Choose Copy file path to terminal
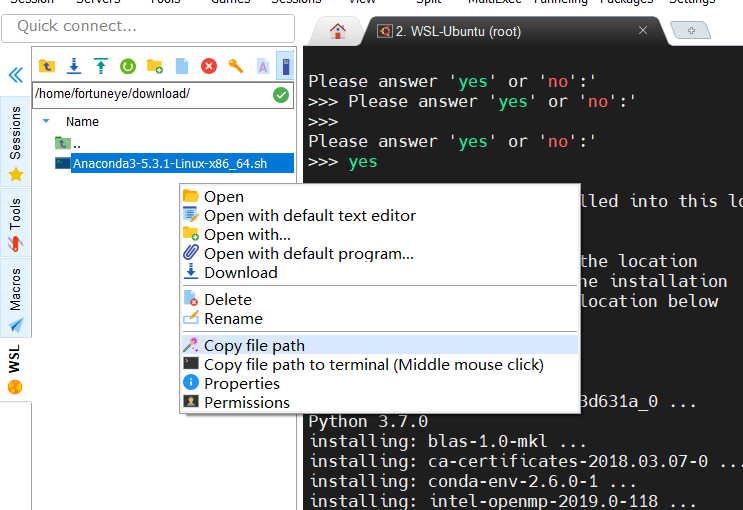The width and height of the screenshot is (743, 510). click(380, 364)
